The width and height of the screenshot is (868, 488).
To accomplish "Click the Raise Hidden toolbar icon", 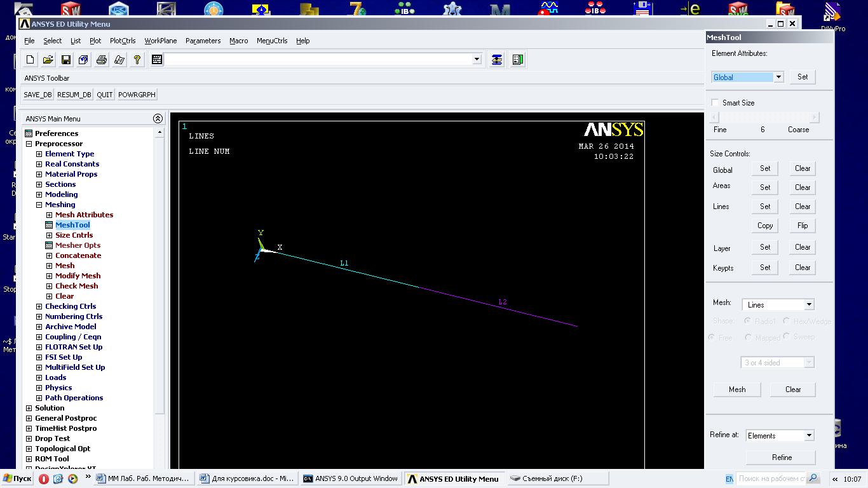I will coord(497,60).
